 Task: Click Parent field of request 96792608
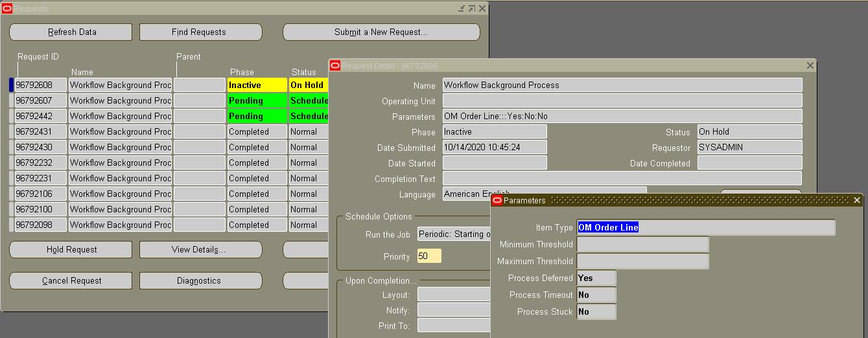click(x=200, y=85)
